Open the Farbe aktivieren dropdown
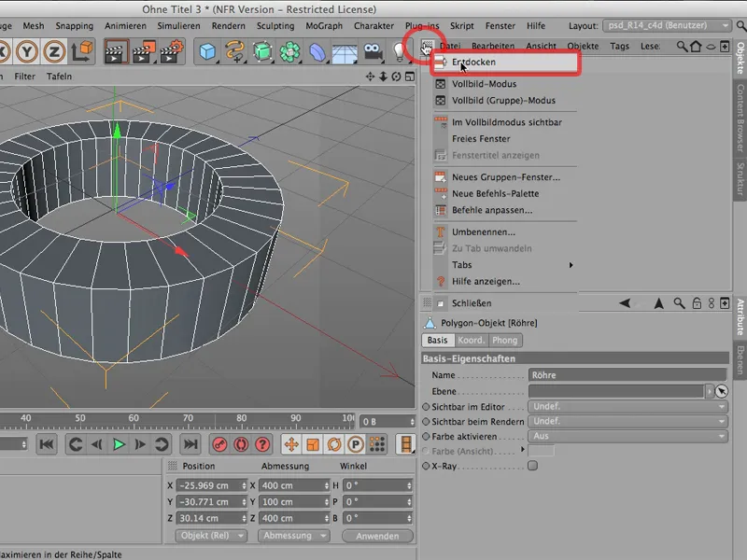Viewport: 747px width, 560px height. click(x=627, y=436)
